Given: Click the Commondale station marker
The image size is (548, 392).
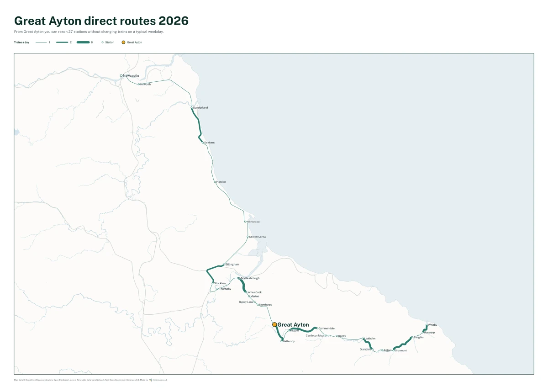Looking at the screenshot, I should tap(317, 328).
